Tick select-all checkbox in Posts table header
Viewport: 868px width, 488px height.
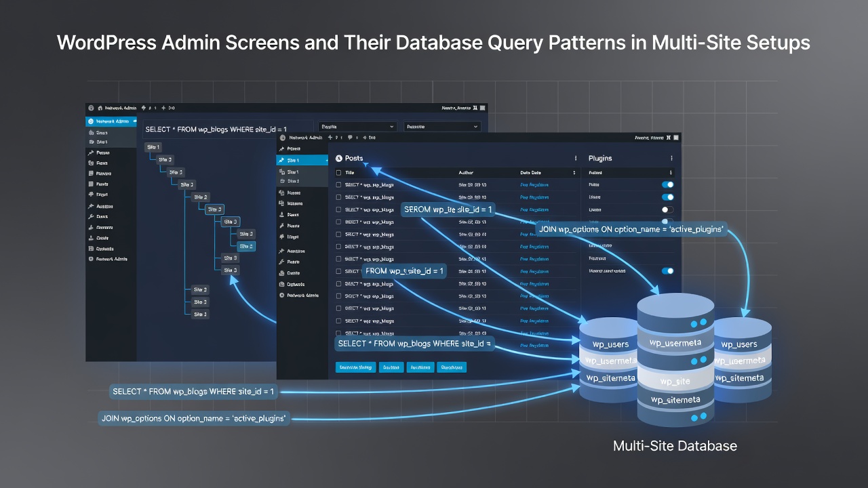click(339, 173)
